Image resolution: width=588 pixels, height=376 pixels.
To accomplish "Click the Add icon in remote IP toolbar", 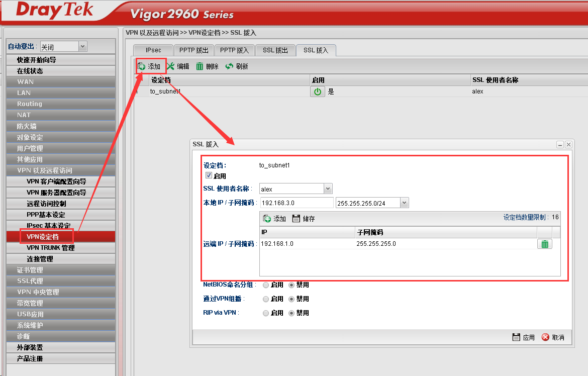I will click(267, 219).
